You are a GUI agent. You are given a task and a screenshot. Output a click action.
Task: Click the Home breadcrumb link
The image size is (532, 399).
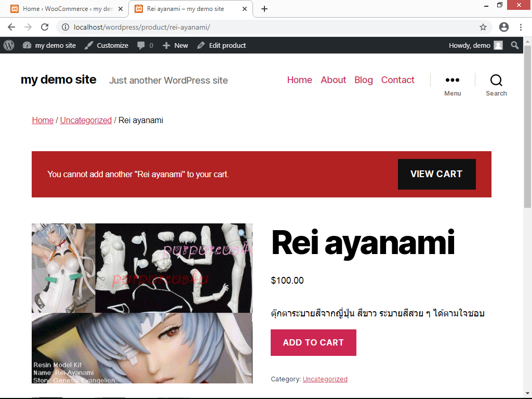click(43, 121)
